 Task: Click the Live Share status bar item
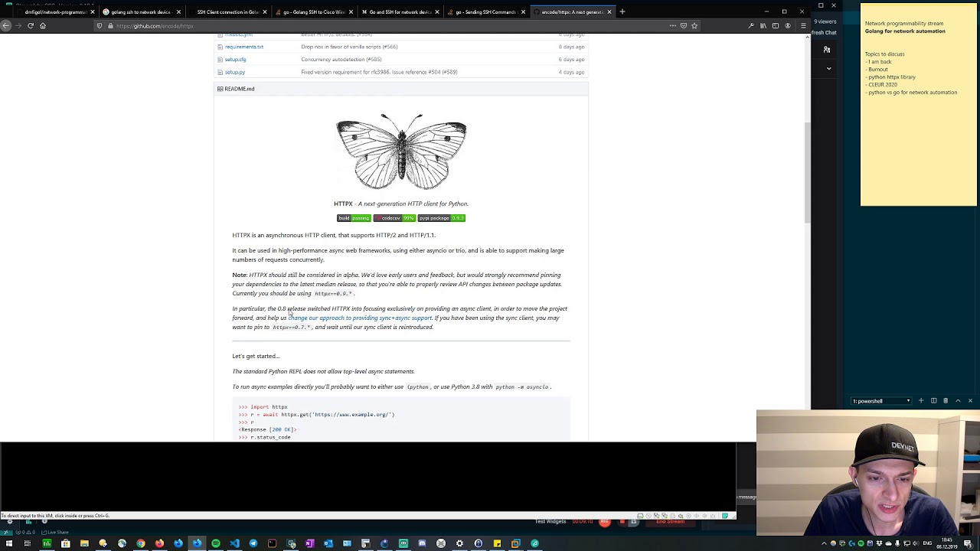click(55, 532)
